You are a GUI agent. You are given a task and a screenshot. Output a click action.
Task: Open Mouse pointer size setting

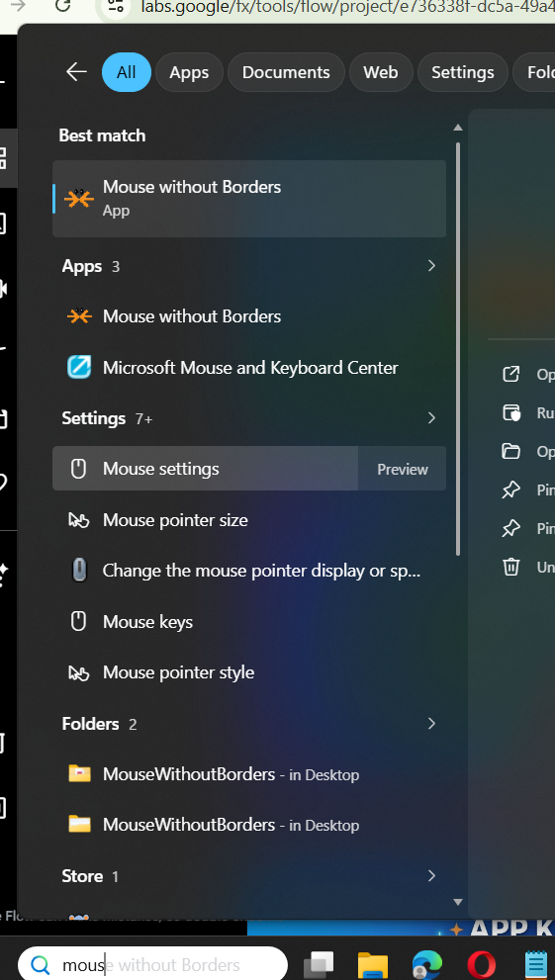[249, 520]
